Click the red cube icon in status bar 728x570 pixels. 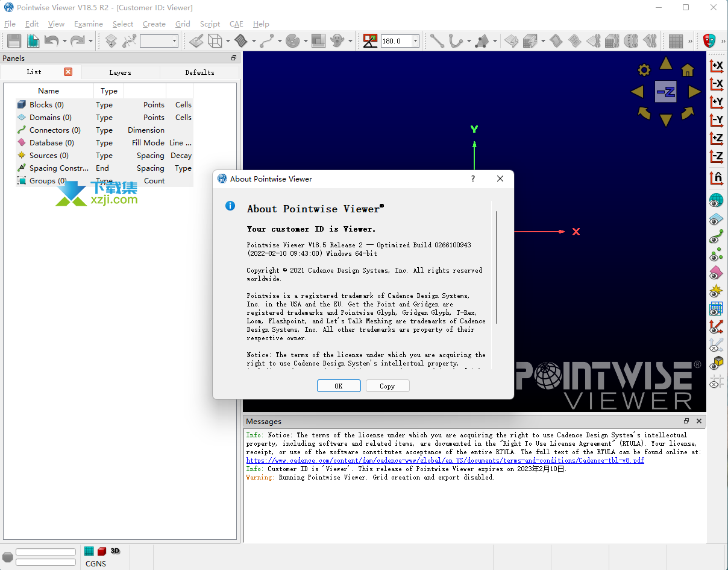[102, 551]
